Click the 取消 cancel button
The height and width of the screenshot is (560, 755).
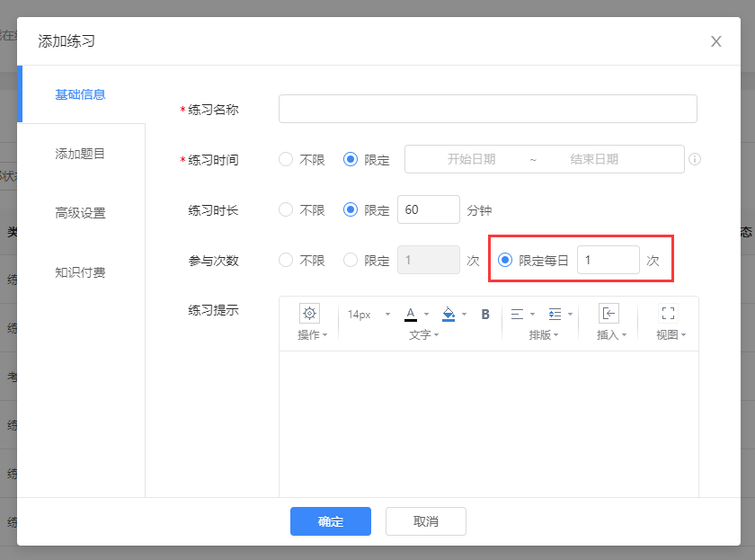click(x=425, y=521)
